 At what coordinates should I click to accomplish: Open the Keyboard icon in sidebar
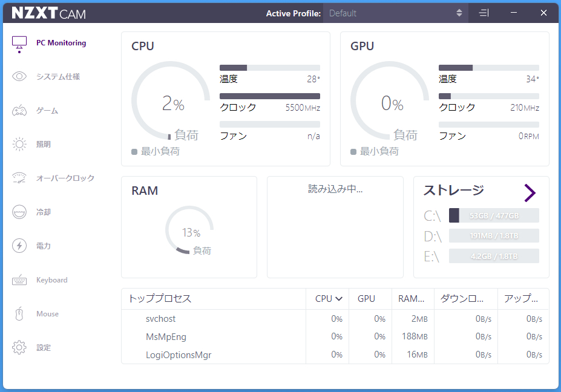click(19, 280)
